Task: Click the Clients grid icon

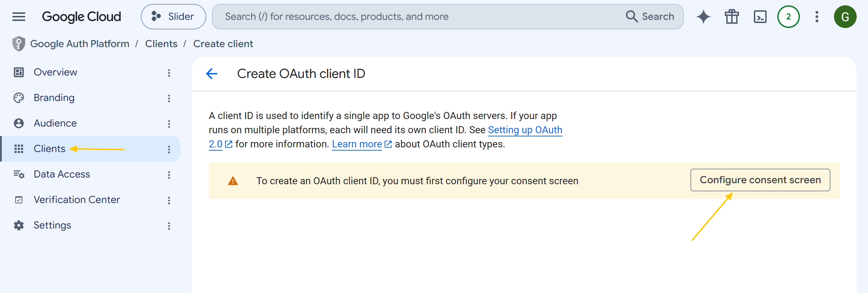Action: [19, 149]
